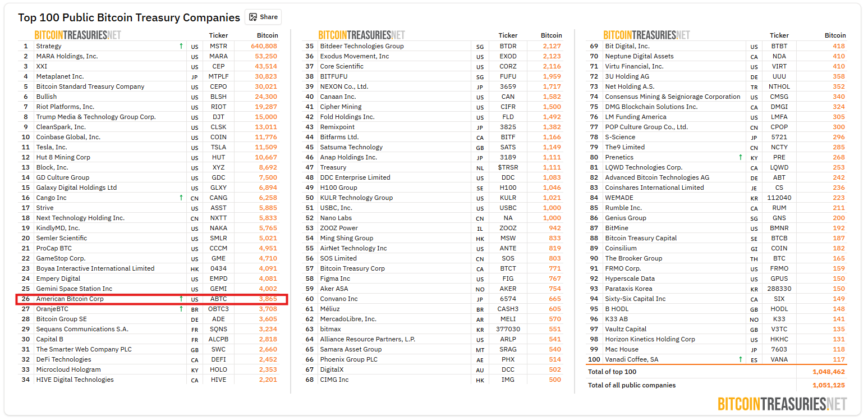Click the Bitcoin column header in first table
The width and height of the screenshot is (868, 420).
click(x=267, y=35)
